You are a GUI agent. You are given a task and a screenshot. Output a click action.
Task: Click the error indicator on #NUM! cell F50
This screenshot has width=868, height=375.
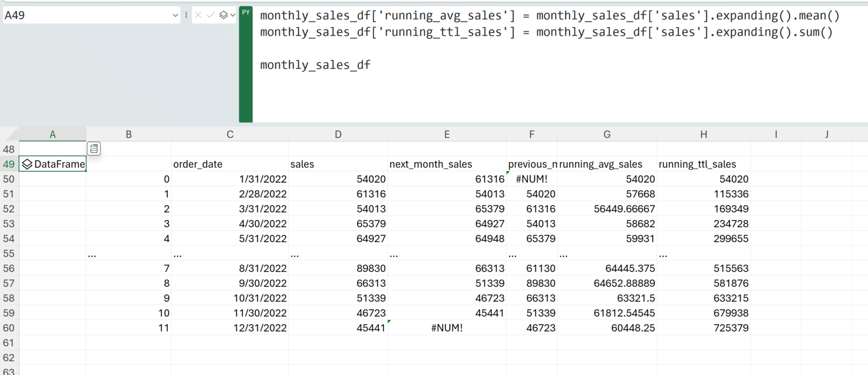[x=509, y=173]
